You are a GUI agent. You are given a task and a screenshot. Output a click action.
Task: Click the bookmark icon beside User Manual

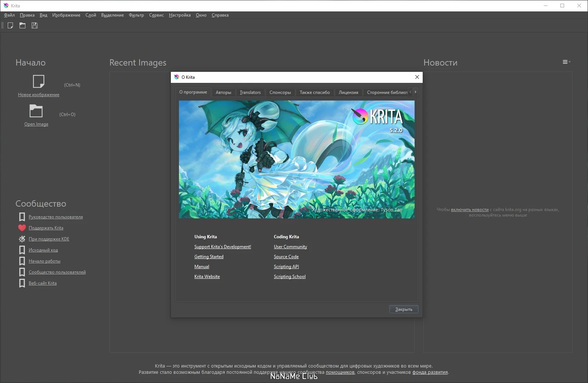(x=22, y=217)
